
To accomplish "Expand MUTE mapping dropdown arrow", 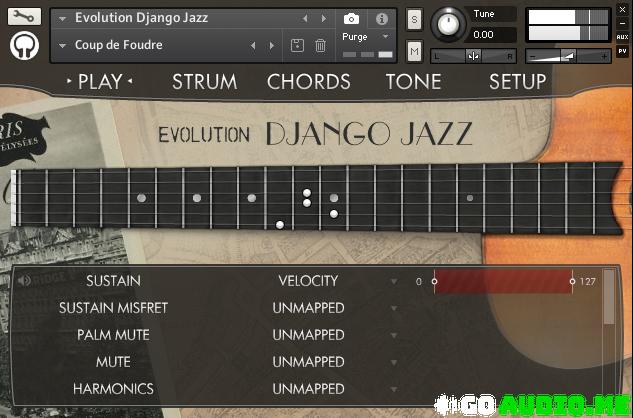I will pyautogui.click(x=394, y=363).
